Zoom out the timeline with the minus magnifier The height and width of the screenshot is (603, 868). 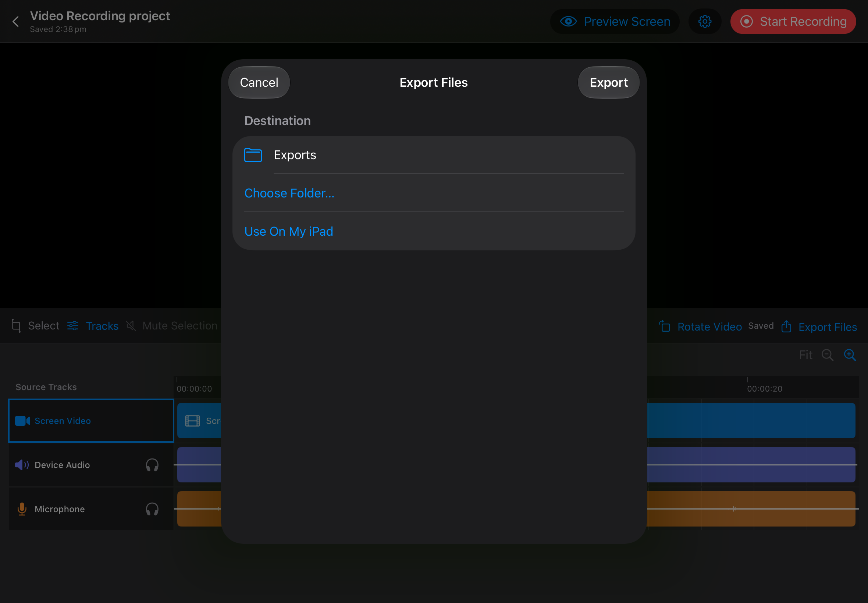coord(827,355)
